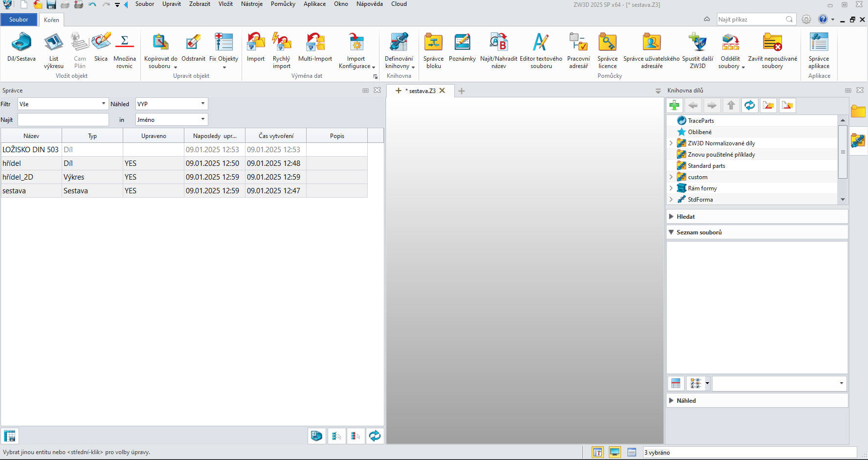
Task: Add a new document tab with plus
Action: coord(462,91)
